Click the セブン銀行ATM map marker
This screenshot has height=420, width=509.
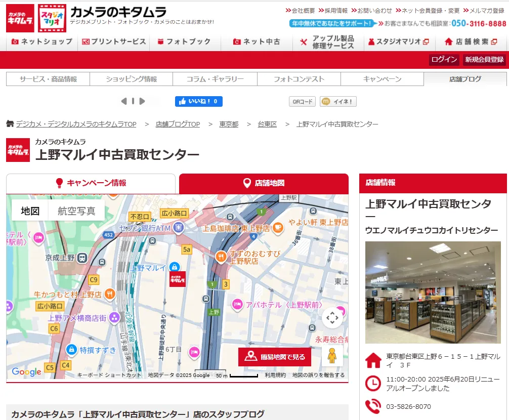click(178, 228)
